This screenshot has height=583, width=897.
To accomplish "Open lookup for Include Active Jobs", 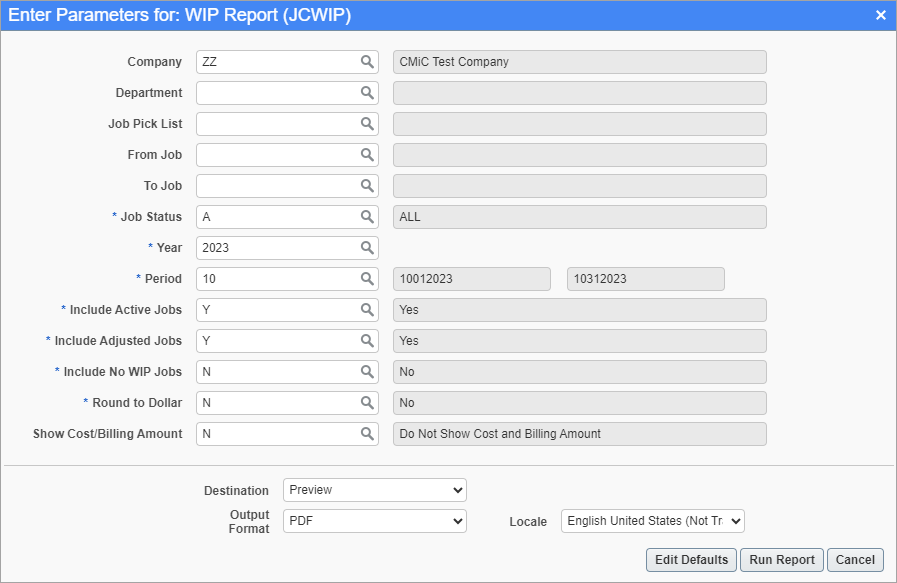I will click(x=367, y=310).
